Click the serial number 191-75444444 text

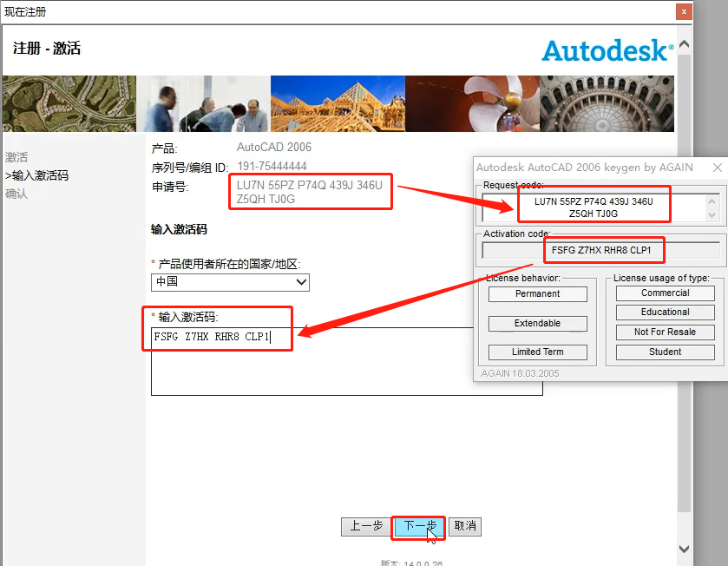point(272,166)
